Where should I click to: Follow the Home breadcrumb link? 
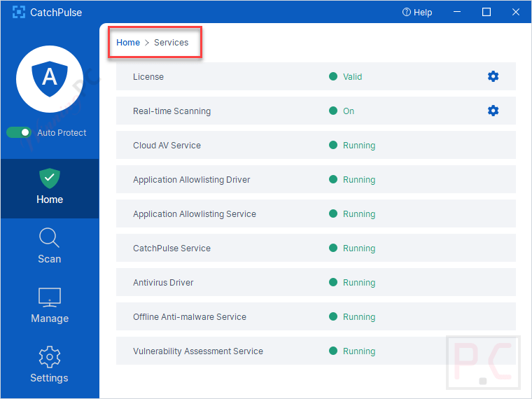[128, 43]
